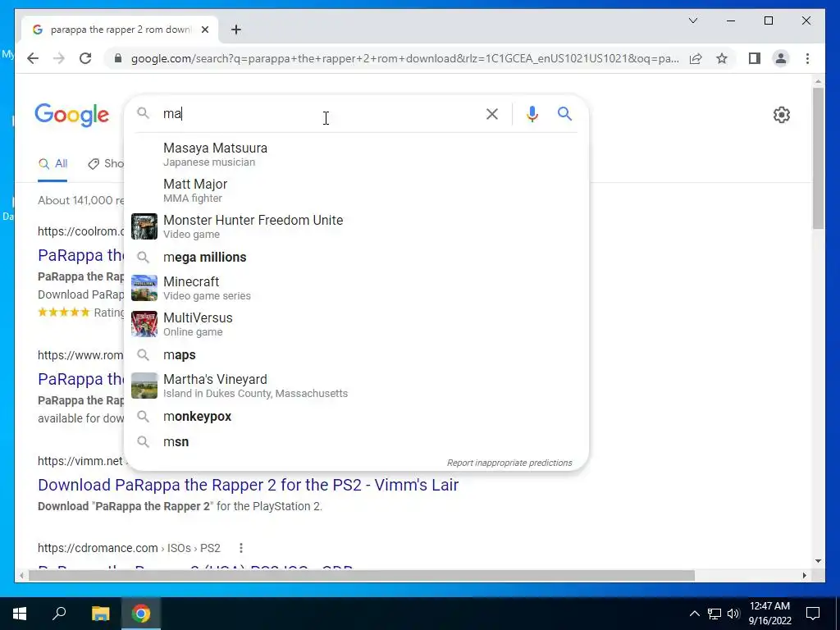The width and height of the screenshot is (840, 630).
Task: Open the Chrome three-dot menu
Action: pos(807,58)
